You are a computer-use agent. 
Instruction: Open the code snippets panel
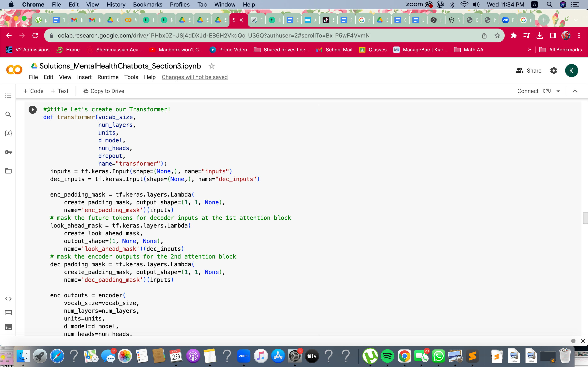click(x=8, y=298)
